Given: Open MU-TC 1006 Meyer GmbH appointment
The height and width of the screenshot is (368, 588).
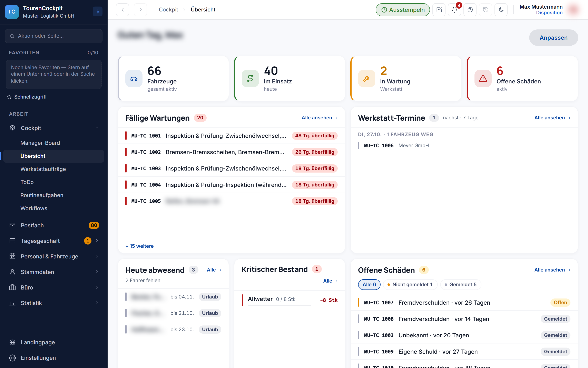Looking at the screenshot, I should pyautogui.click(x=464, y=146).
